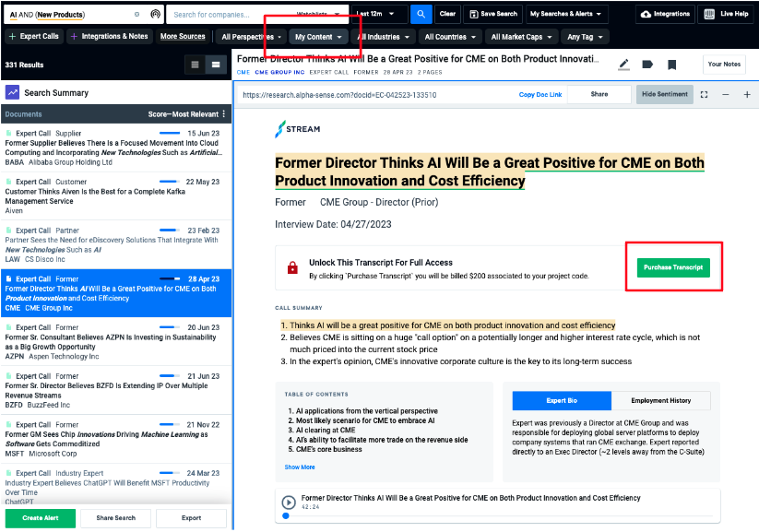This screenshot has height=532, width=759.
Task: Open the CS Disco eDiscovery partner result
Action: (115, 244)
